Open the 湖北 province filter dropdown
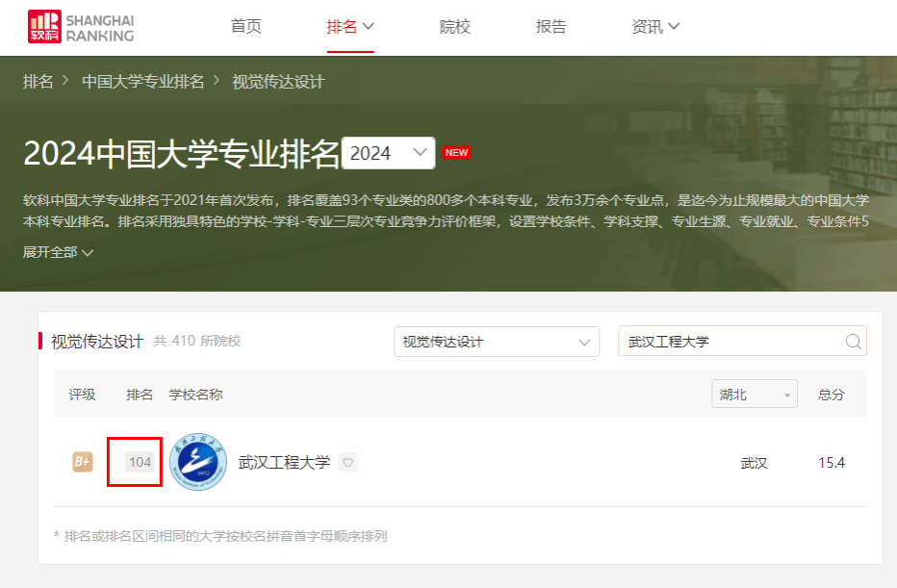This screenshot has height=588, width=897. pyautogui.click(x=756, y=395)
